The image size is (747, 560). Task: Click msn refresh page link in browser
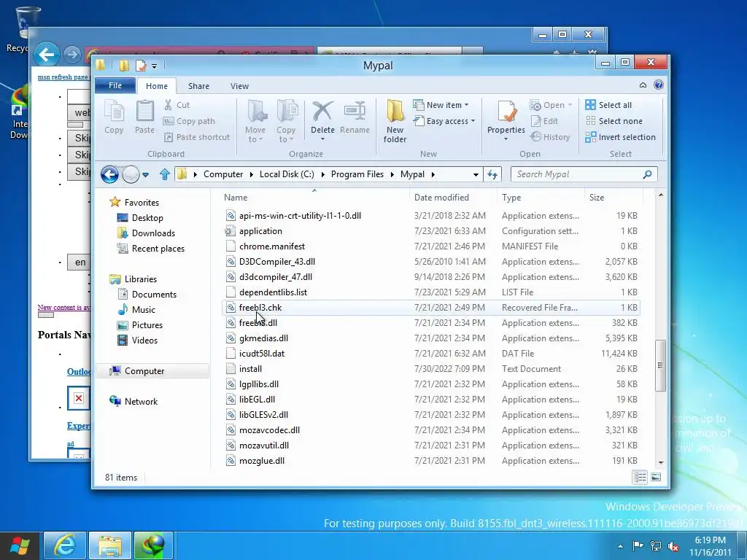tap(63, 77)
